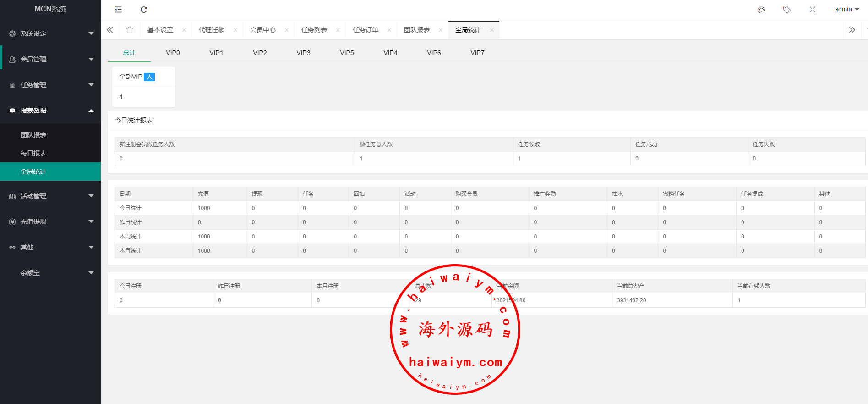Open the theme palette icon
The height and width of the screenshot is (404, 868).
(x=761, y=10)
